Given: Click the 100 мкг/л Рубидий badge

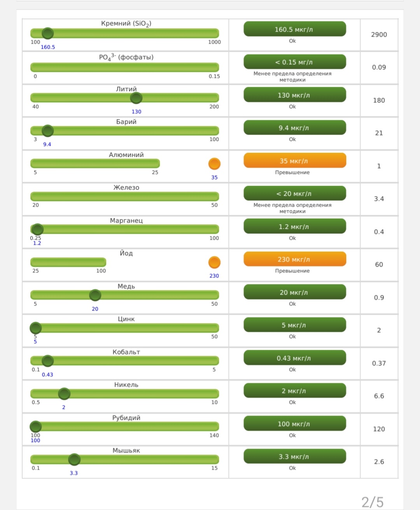Looking at the screenshot, I should pos(294,424).
